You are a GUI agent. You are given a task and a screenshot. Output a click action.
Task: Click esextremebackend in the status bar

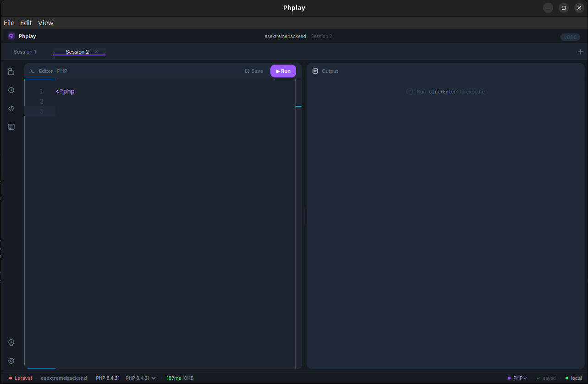[x=64, y=378]
